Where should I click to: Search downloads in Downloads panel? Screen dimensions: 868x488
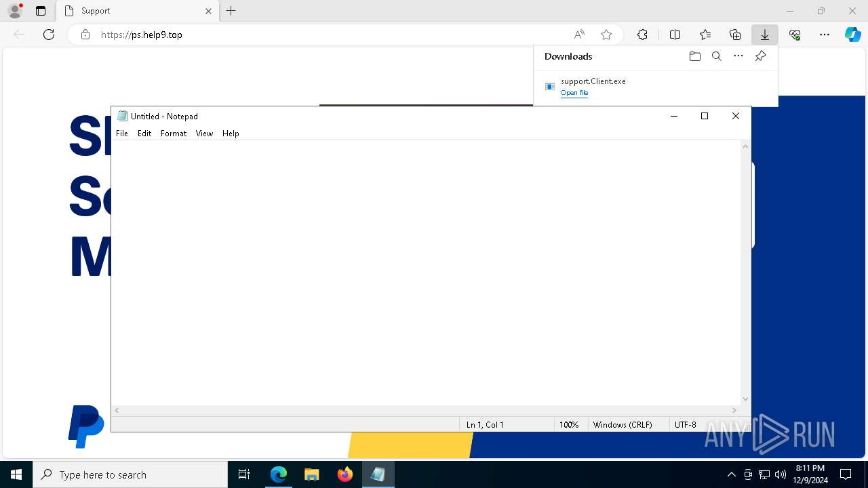716,56
